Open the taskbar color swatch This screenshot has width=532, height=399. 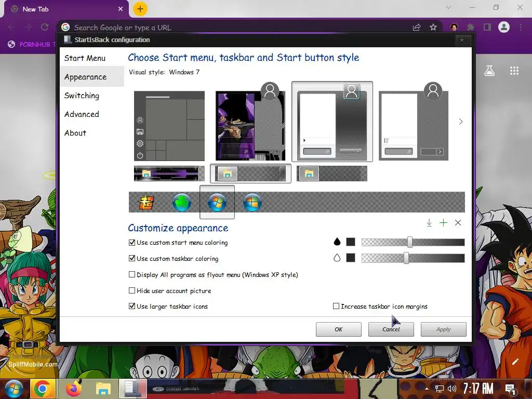pos(351,258)
